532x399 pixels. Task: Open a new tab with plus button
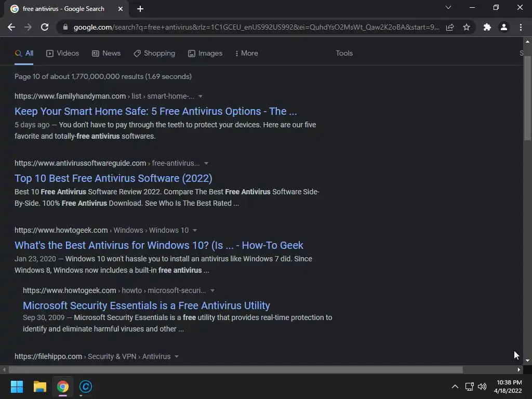tap(140, 9)
